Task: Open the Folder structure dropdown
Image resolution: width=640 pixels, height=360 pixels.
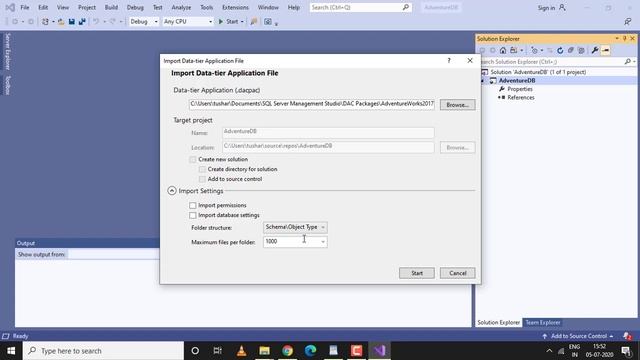Action: 295,227
